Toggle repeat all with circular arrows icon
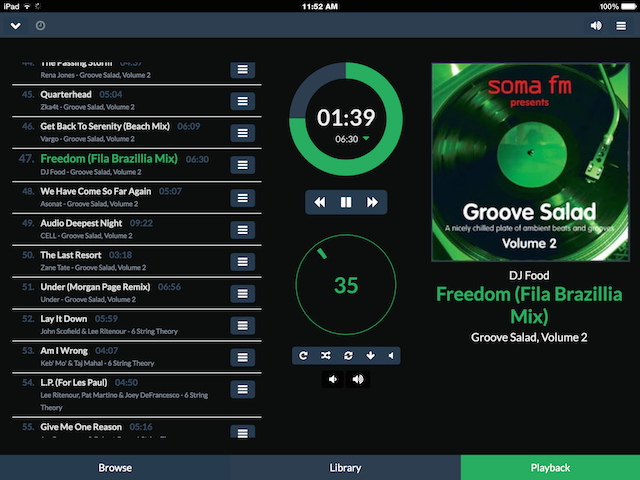The width and height of the screenshot is (640, 480). (x=348, y=356)
